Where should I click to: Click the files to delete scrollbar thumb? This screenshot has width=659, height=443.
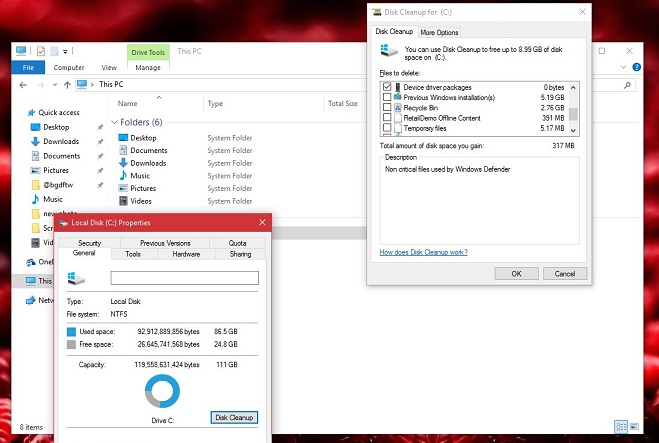point(573,114)
